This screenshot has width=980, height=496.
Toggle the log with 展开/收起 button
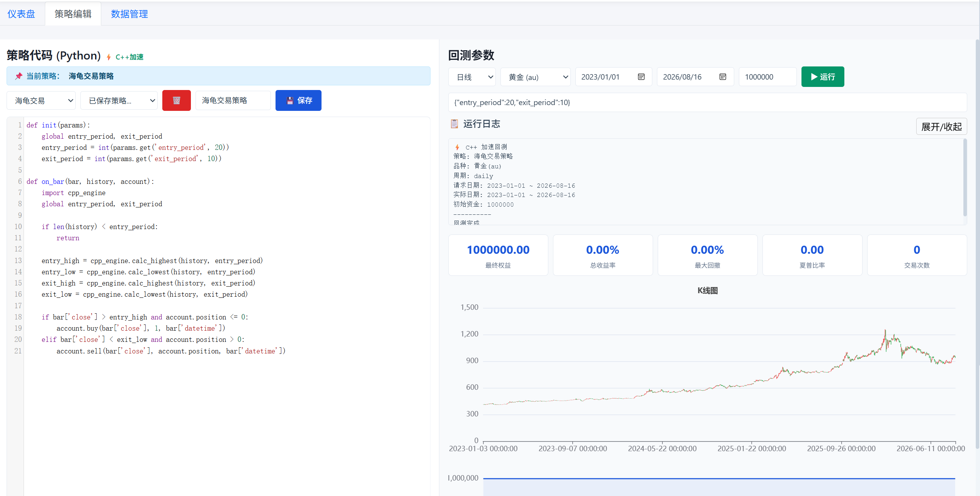(941, 126)
